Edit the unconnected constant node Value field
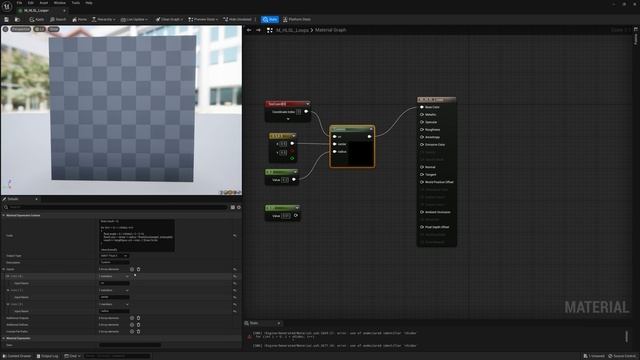The image size is (640, 360). point(286,216)
